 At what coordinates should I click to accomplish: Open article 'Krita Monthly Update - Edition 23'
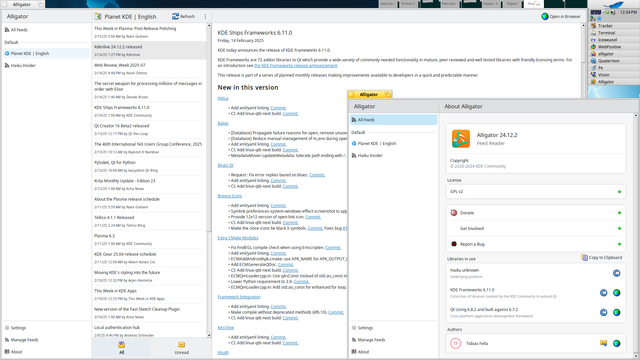(149, 184)
